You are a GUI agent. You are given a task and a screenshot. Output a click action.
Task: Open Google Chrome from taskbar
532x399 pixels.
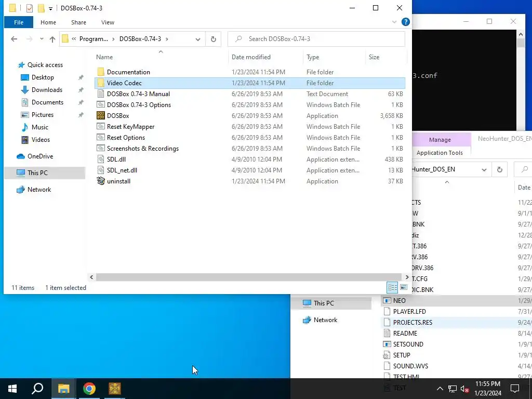(x=89, y=389)
